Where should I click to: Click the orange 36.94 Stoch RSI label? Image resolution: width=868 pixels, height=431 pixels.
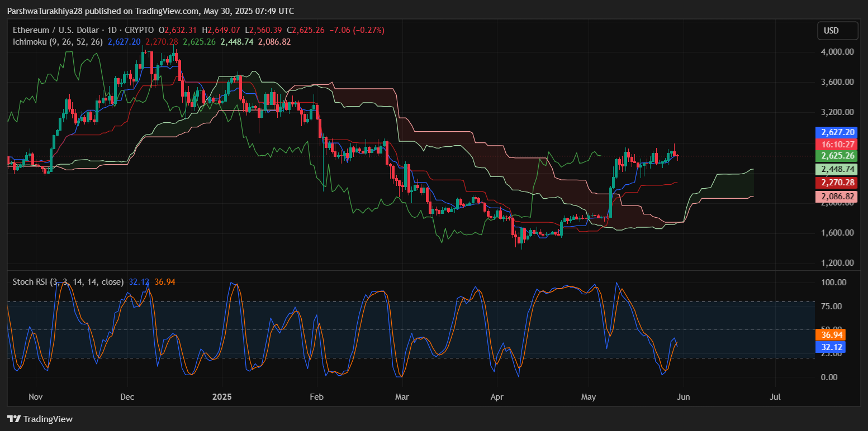(x=830, y=335)
